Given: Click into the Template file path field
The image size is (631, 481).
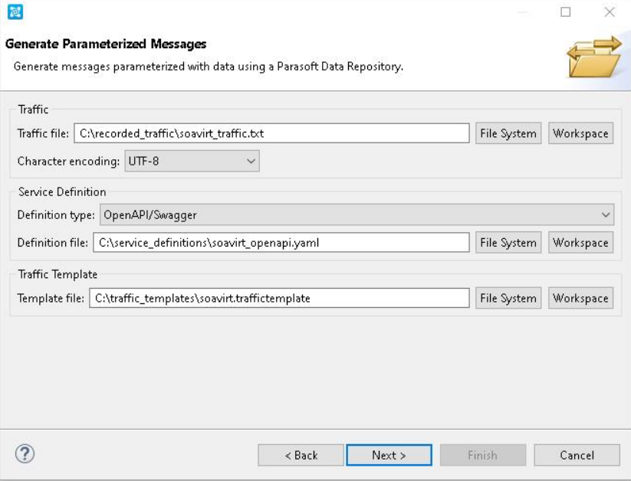Looking at the screenshot, I should [279, 298].
